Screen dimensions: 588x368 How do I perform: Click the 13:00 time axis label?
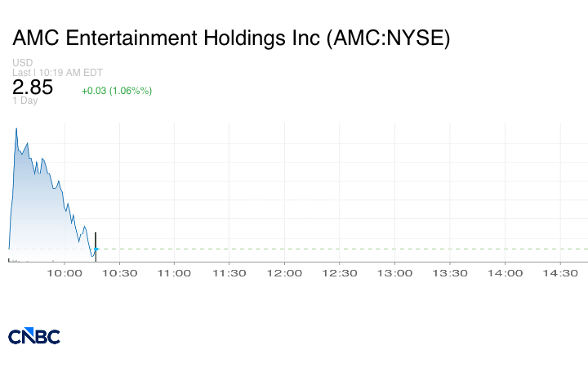[x=394, y=273]
